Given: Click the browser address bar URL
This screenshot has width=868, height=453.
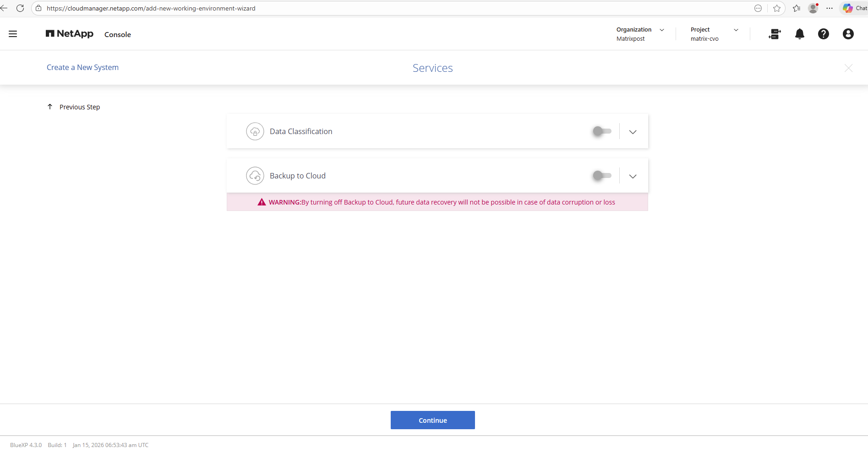Looking at the screenshot, I should coord(151,8).
